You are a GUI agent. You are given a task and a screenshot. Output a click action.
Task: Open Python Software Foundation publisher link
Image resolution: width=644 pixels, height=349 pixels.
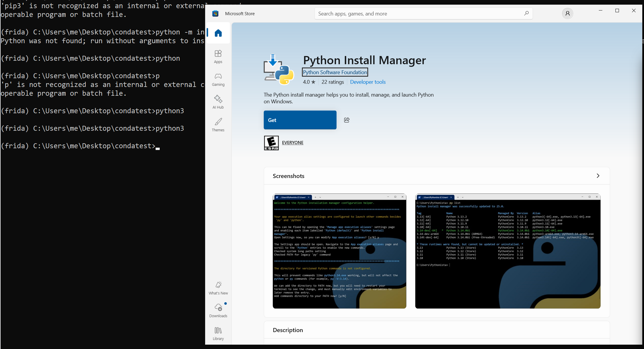(x=335, y=72)
